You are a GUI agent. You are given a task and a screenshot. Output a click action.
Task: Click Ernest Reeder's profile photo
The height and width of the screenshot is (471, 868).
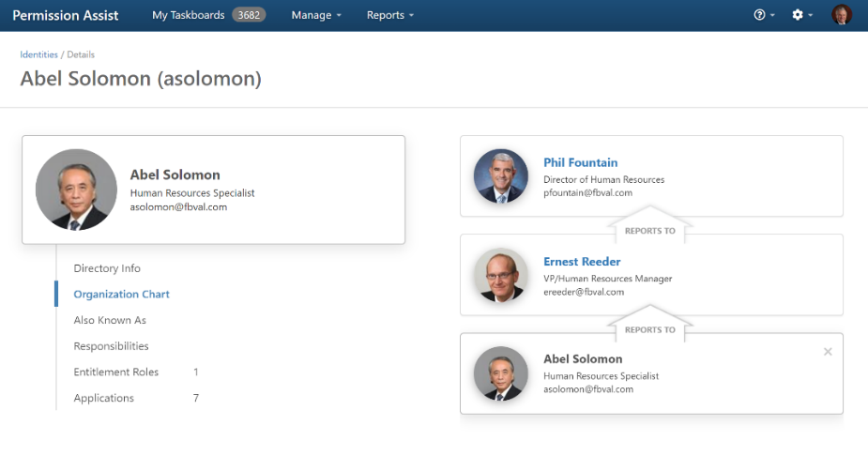501,275
